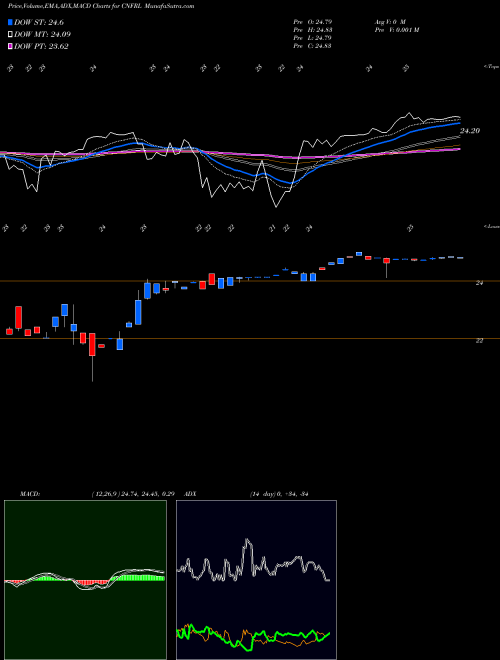Open the ADX indicator panel

click(x=256, y=580)
